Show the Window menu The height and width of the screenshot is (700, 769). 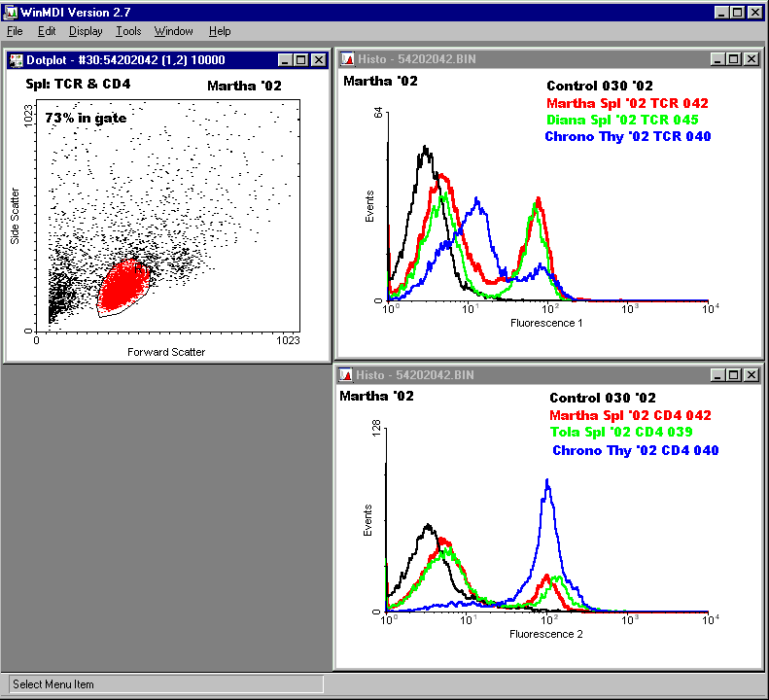174,31
